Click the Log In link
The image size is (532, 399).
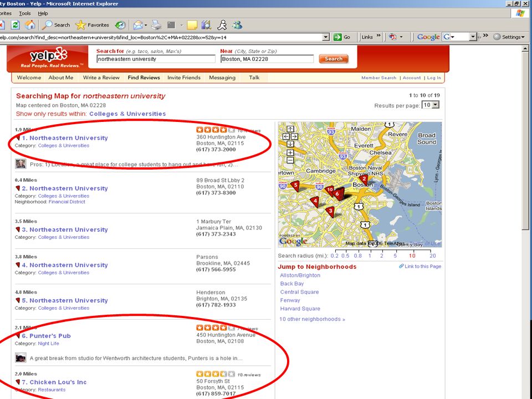(x=434, y=78)
